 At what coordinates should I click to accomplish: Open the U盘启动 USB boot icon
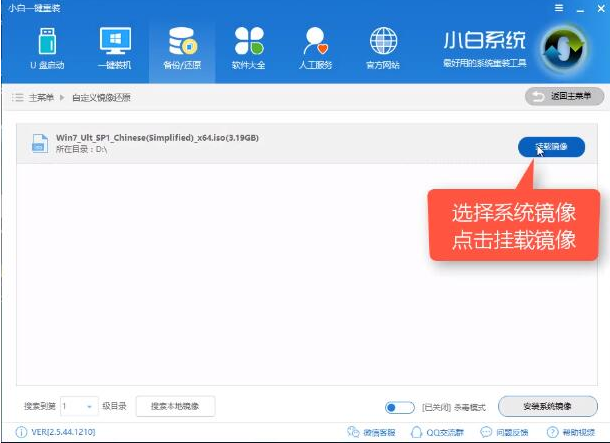47,48
